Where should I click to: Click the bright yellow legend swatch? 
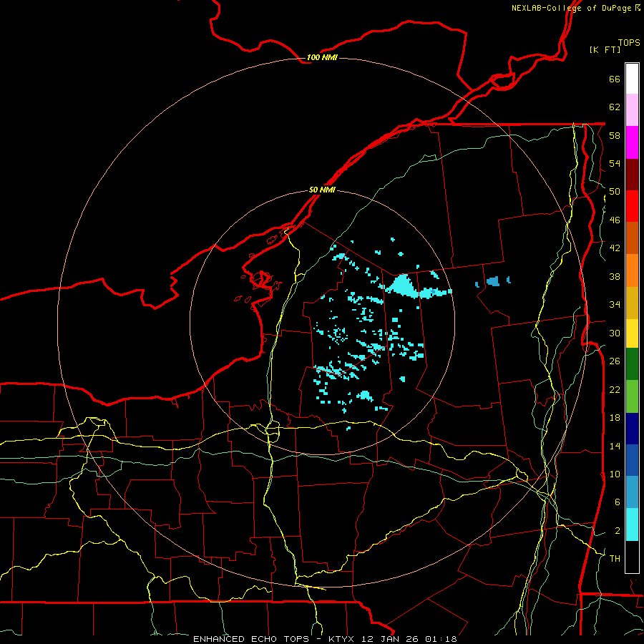(632, 333)
